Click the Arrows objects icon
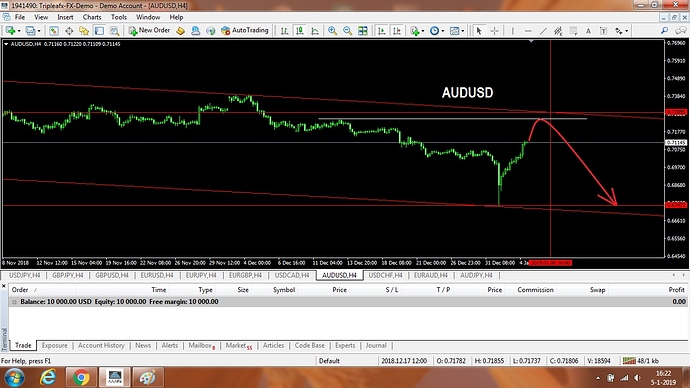690x388 pixels. click(x=619, y=30)
